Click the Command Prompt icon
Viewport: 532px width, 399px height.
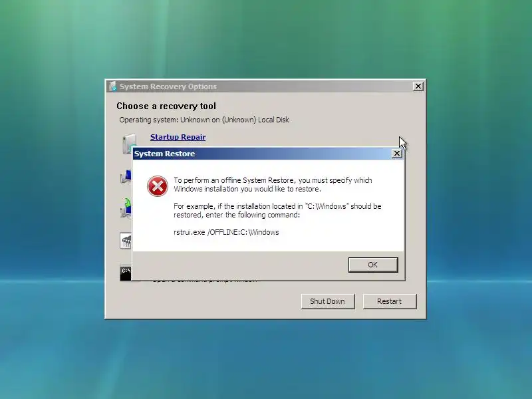tap(126, 273)
